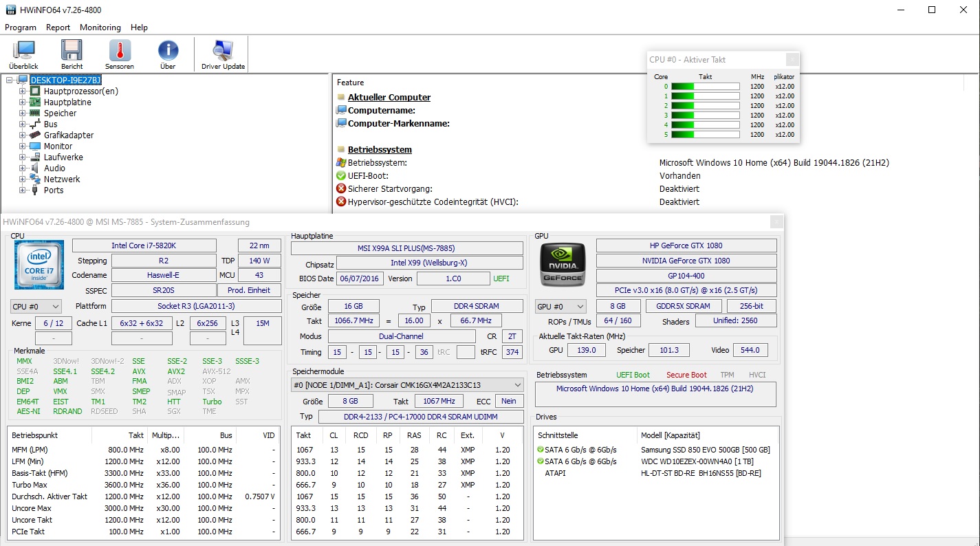Open the Speichermodule Corsair DIMM dropdown

tap(407, 385)
